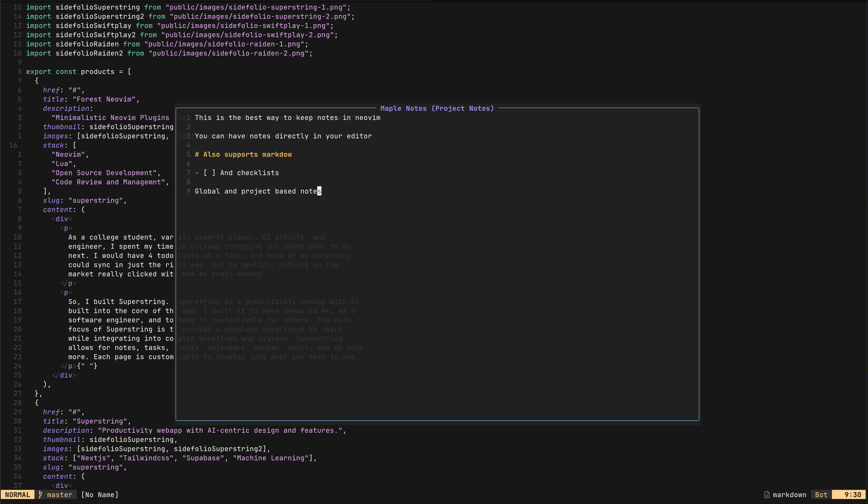Click the master branch name in statusline
Screen dimensions: 868x504
(59, 495)
